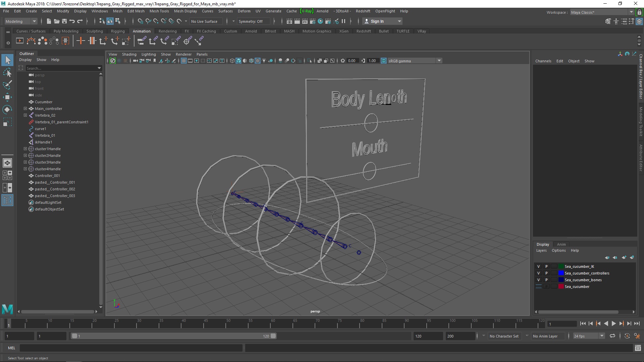Open the Outliner search filter dropdown arrow
The image size is (644, 362).
[99, 68]
